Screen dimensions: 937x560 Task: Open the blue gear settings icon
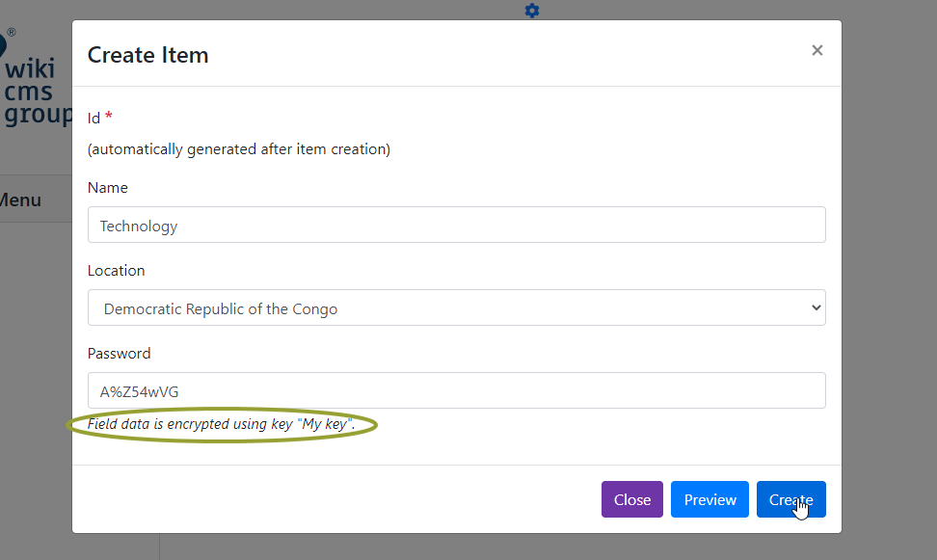(x=532, y=11)
